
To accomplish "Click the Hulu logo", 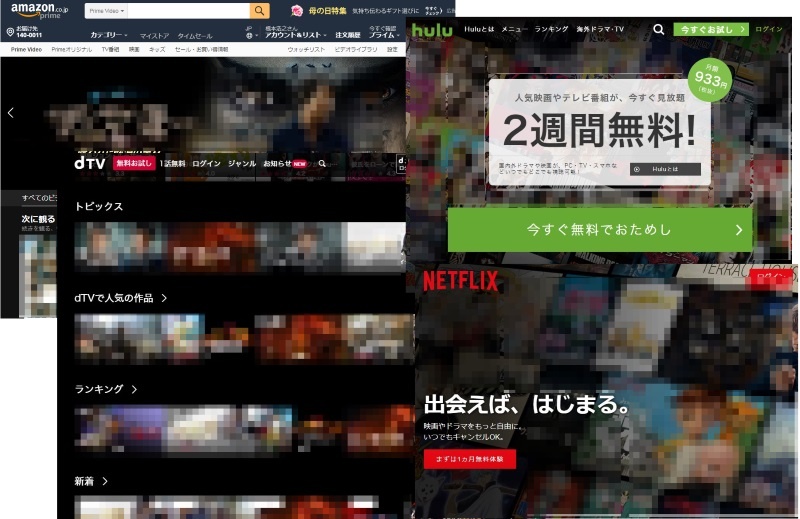I will pos(432,30).
